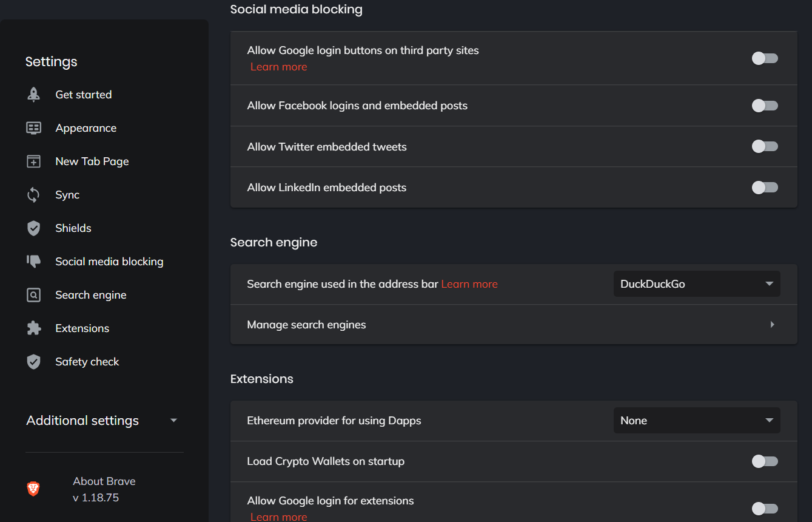The width and height of the screenshot is (812, 522).
Task: Expand the Additional settings section
Action: pyautogui.click(x=102, y=421)
